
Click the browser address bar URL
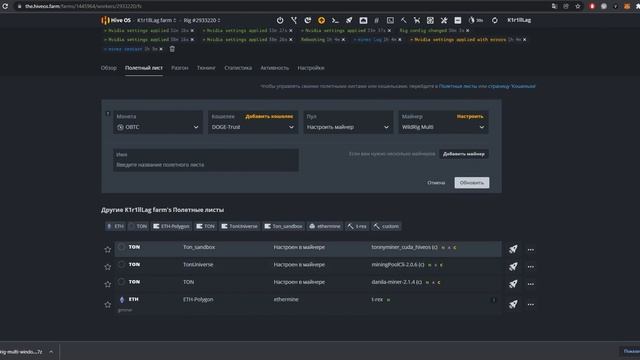[83, 6]
